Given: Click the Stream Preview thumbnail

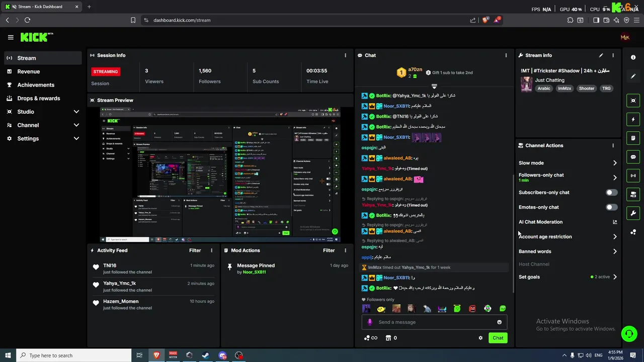Looking at the screenshot, I should 220,175.
